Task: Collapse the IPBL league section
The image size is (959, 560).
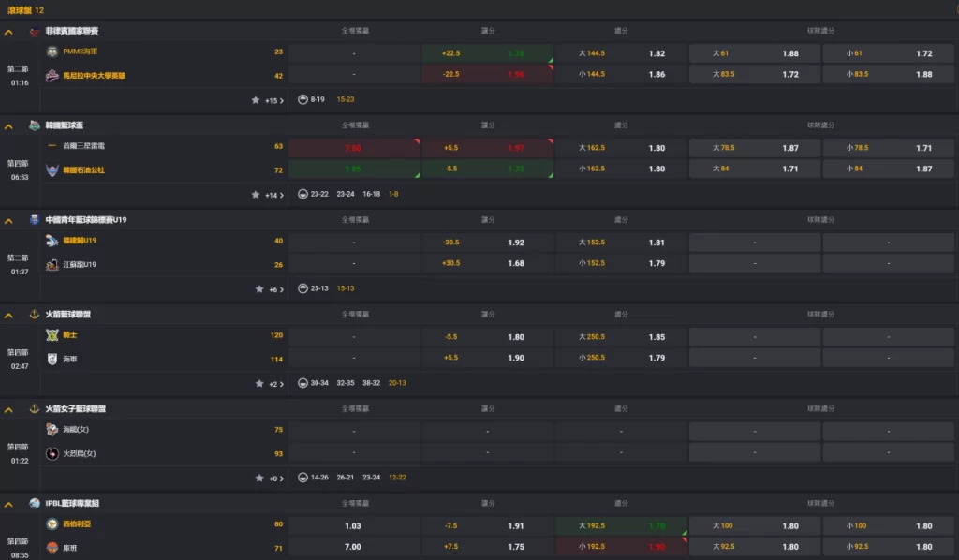Action: tap(8, 505)
